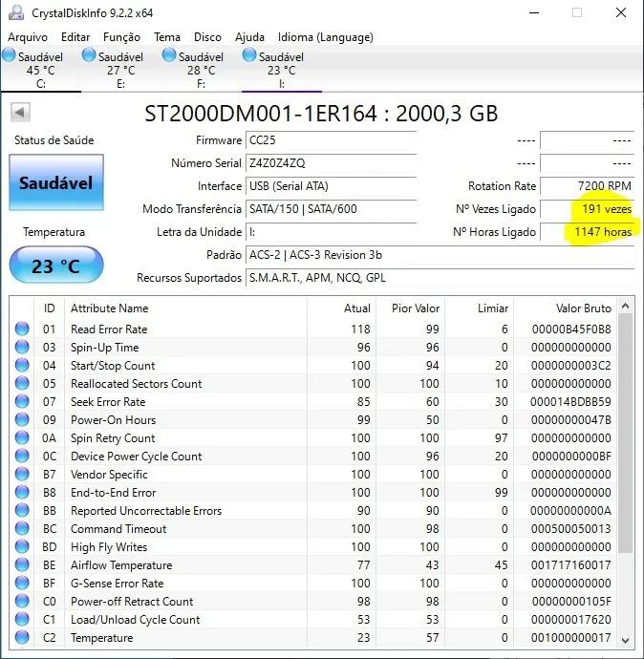Click raw value 00000B45F0B8

coord(571,329)
